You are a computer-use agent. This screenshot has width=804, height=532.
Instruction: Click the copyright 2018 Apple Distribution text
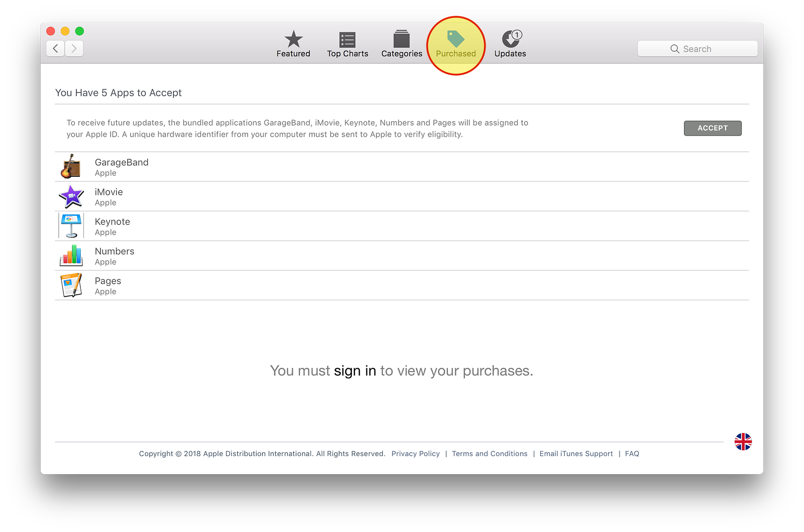tap(262, 454)
